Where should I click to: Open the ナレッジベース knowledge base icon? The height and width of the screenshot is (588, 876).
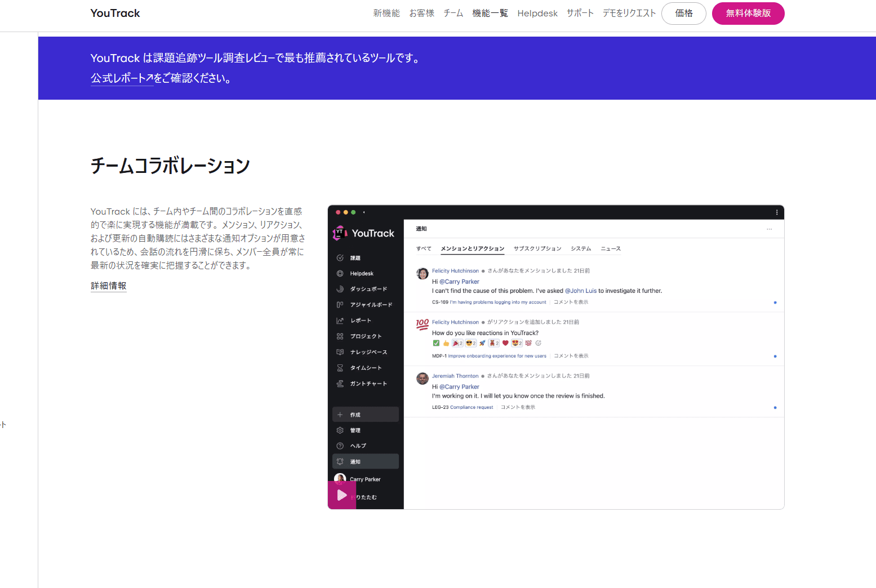coord(340,352)
